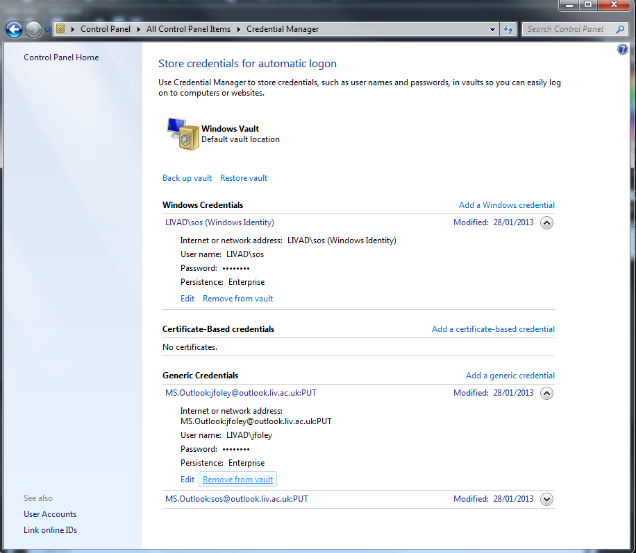
Task: Click the Refresh button
Action: click(x=508, y=29)
